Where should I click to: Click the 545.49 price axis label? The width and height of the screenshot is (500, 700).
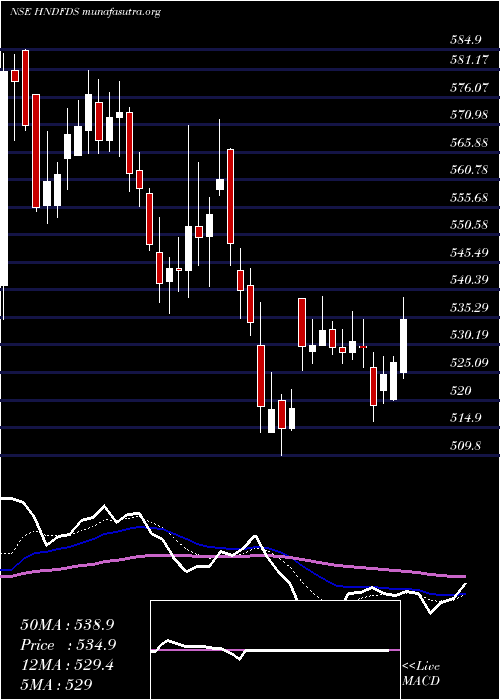click(x=468, y=253)
